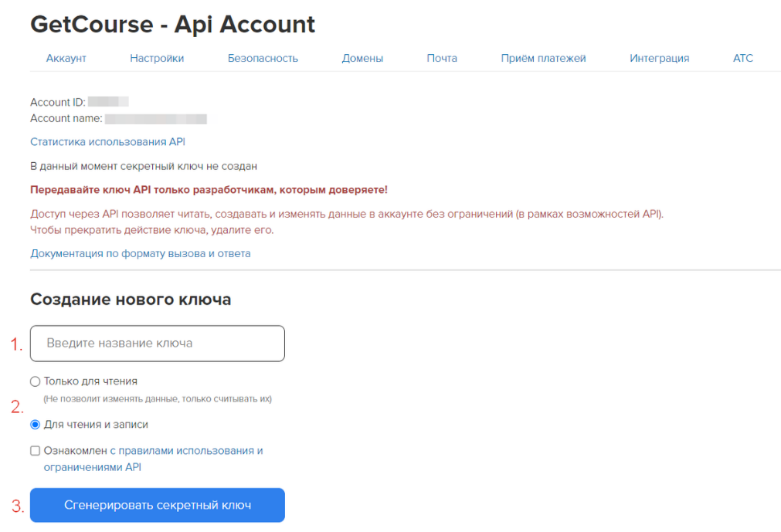781x532 pixels.
Task: Tick the Ознакомлен с правилами checkbox
Action: [35, 451]
